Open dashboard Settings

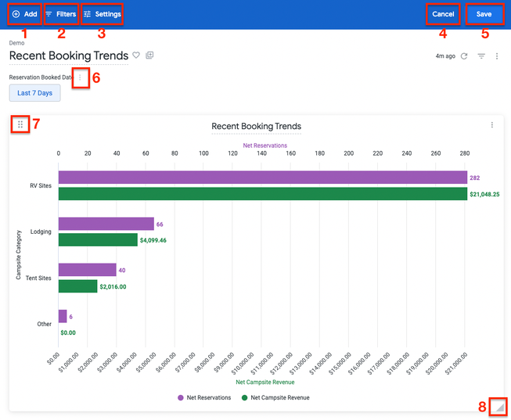point(102,14)
